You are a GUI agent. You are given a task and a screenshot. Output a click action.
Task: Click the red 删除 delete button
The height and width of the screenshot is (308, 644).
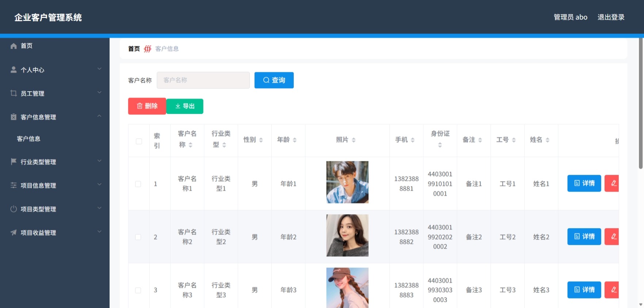[147, 106]
